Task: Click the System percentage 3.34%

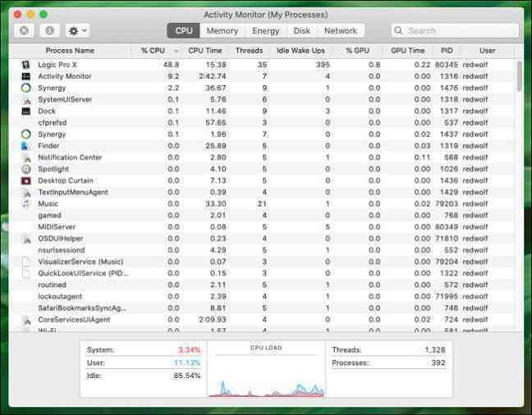Action: click(190, 350)
